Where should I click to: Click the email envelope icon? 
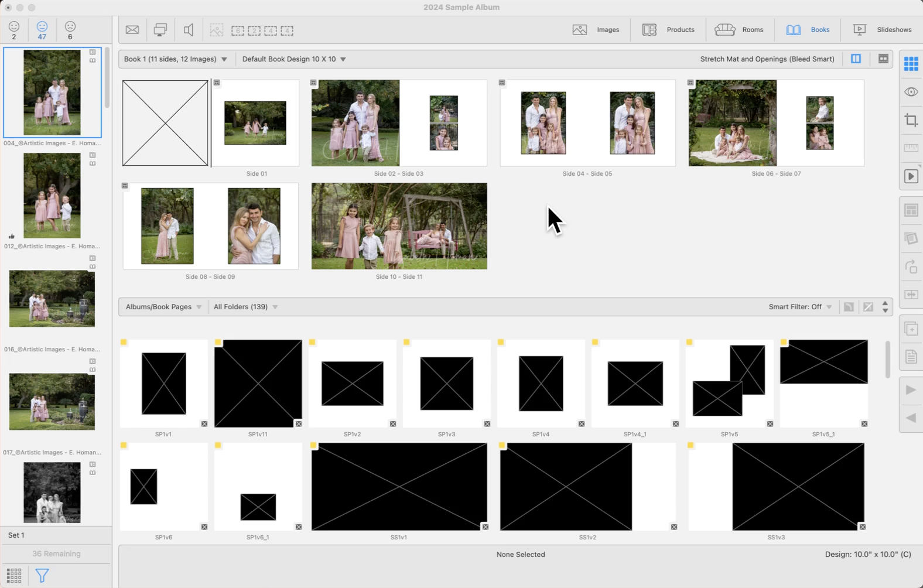click(x=132, y=30)
